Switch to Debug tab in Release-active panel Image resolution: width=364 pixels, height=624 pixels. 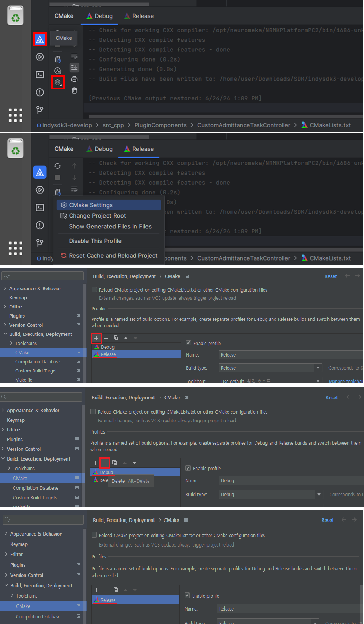tap(100, 149)
